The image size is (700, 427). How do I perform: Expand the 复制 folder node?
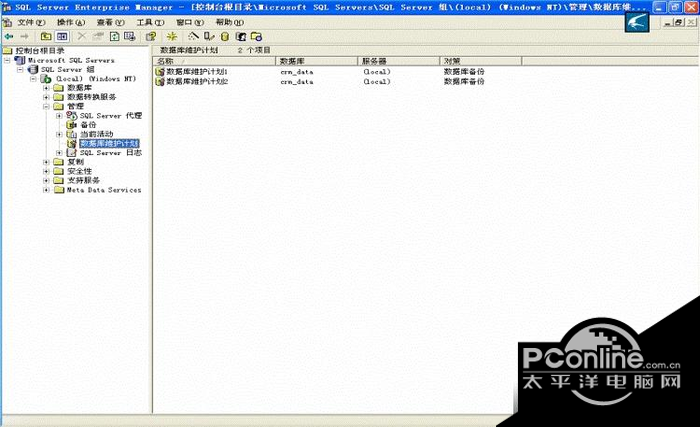(46, 162)
